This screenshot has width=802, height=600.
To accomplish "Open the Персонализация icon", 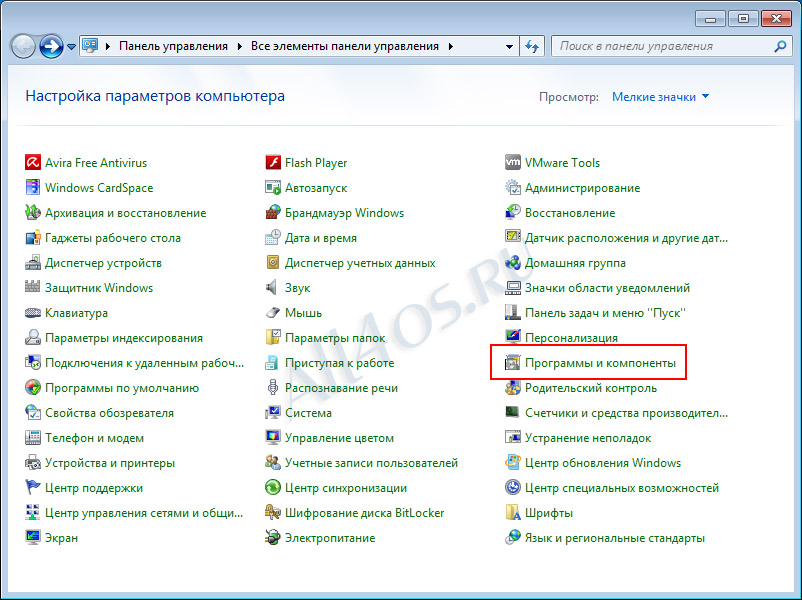I will click(x=513, y=338).
